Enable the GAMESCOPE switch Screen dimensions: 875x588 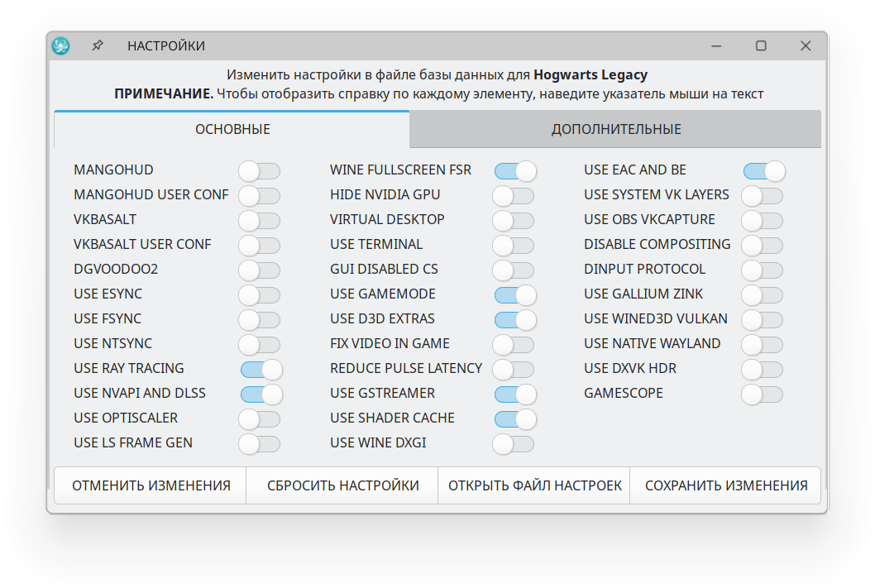click(762, 394)
